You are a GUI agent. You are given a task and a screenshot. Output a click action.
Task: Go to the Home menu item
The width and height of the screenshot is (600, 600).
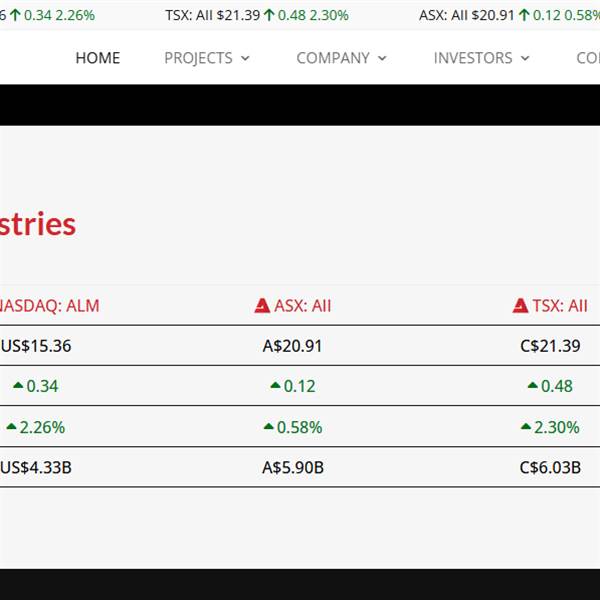click(98, 58)
